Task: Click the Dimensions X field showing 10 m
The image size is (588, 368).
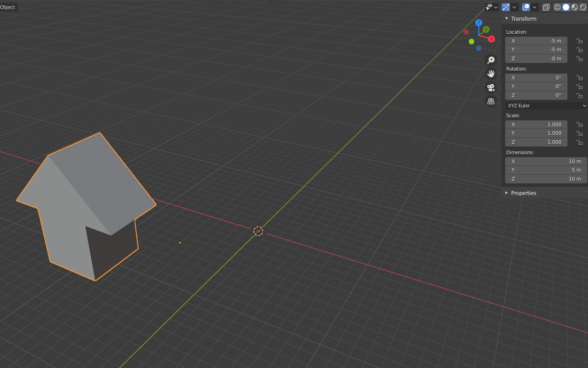Action: pyautogui.click(x=546, y=161)
